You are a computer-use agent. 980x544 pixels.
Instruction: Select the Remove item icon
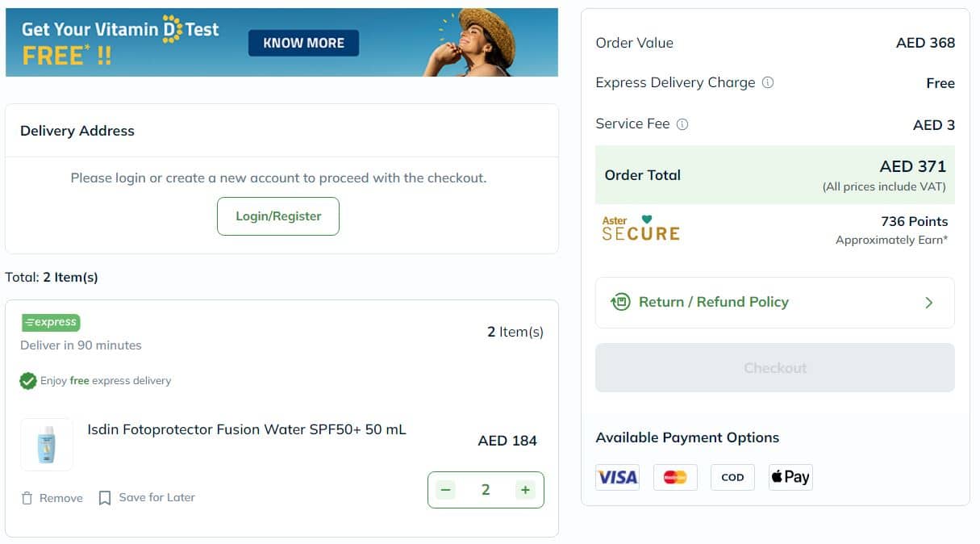click(27, 497)
